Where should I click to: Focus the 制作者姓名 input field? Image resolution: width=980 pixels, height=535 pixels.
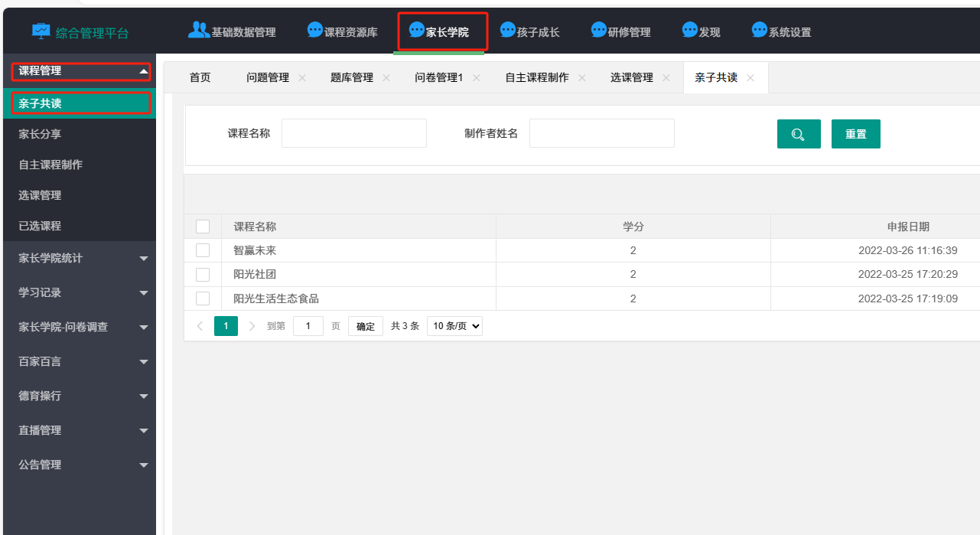click(602, 133)
